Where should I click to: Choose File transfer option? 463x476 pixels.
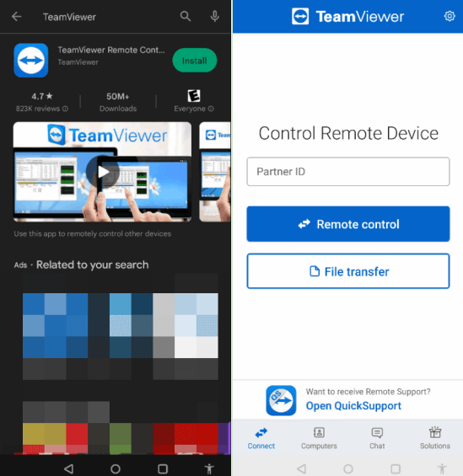click(348, 271)
